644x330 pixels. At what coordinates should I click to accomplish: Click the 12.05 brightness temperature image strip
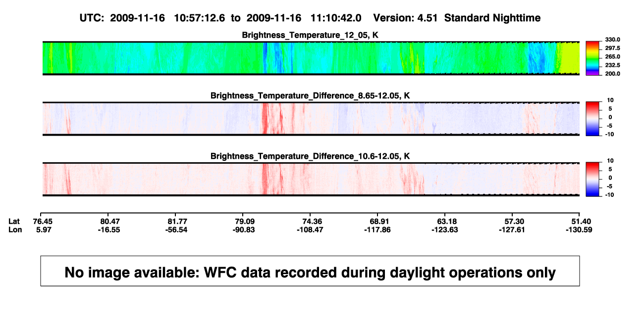[311, 58]
